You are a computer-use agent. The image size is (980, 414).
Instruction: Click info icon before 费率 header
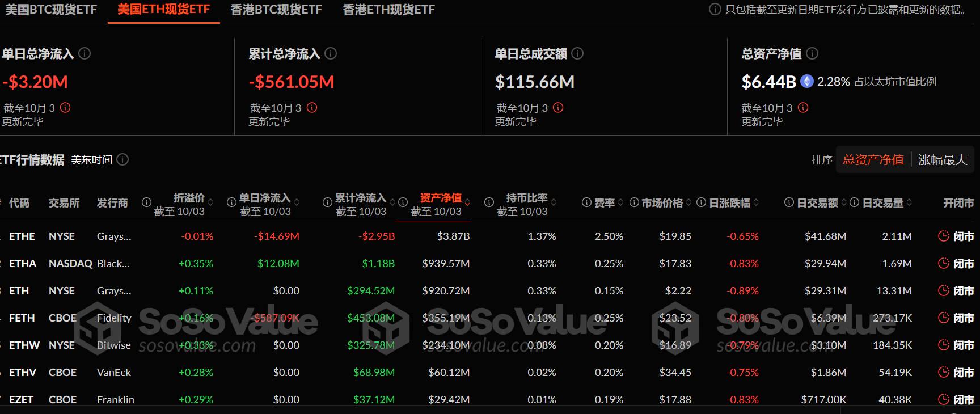coord(586,202)
